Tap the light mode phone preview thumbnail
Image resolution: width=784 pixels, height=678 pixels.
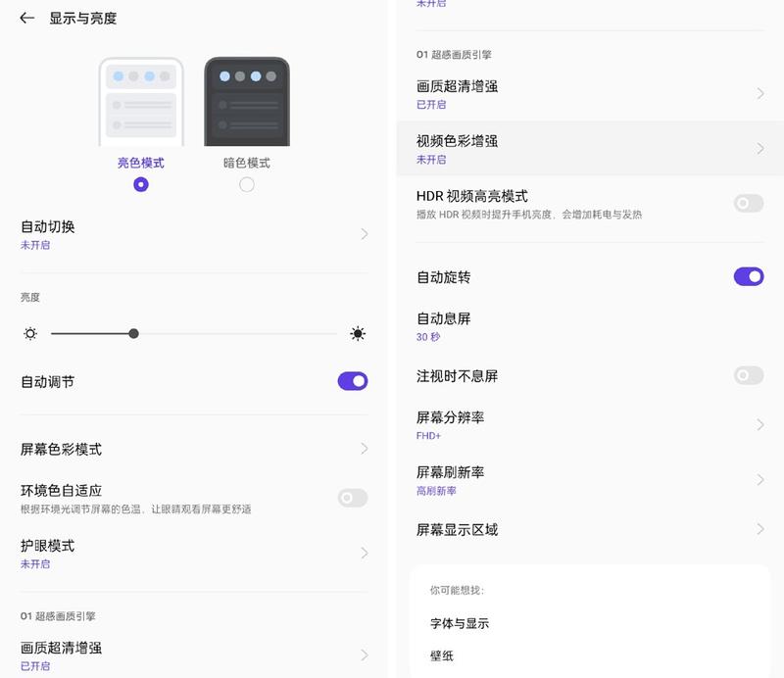tap(141, 102)
